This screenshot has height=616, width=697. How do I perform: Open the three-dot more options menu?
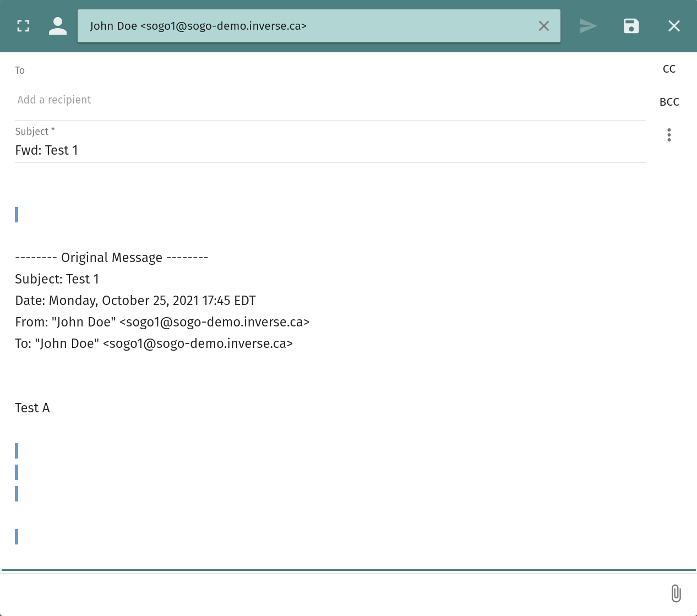[x=669, y=135]
